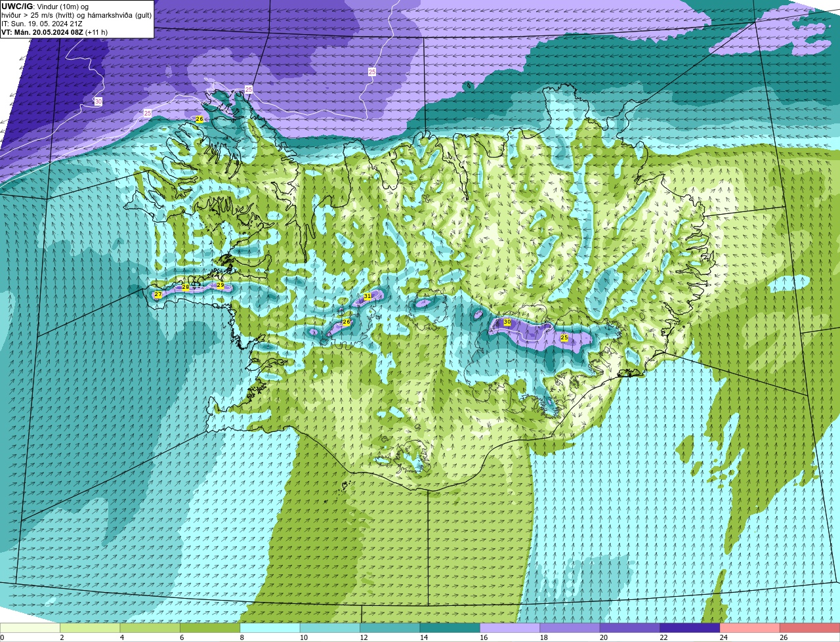This screenshot has height=642, width=840.
Task: Click the 'hviður > 25 m/s' legend description line
Action: [x=76, y=15]
